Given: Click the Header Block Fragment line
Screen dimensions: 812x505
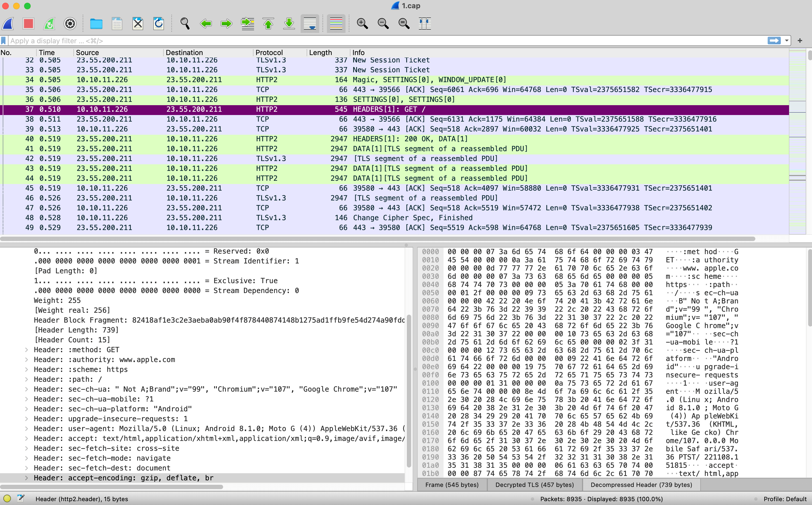Looking at the screenshot, I should 202,320.
